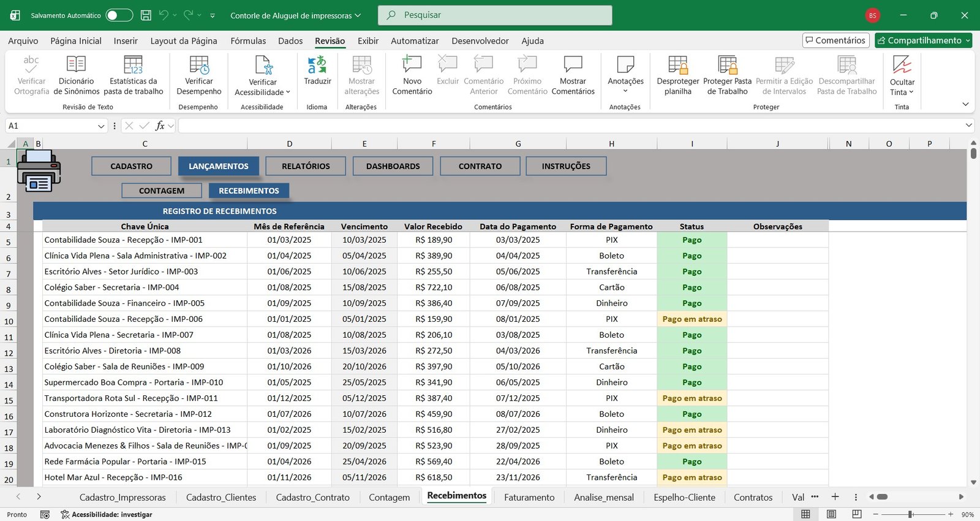This screenshot has width=980, height=521.
Task: Click the RELATÓRIOS navigation button
Action: (306, 166)
